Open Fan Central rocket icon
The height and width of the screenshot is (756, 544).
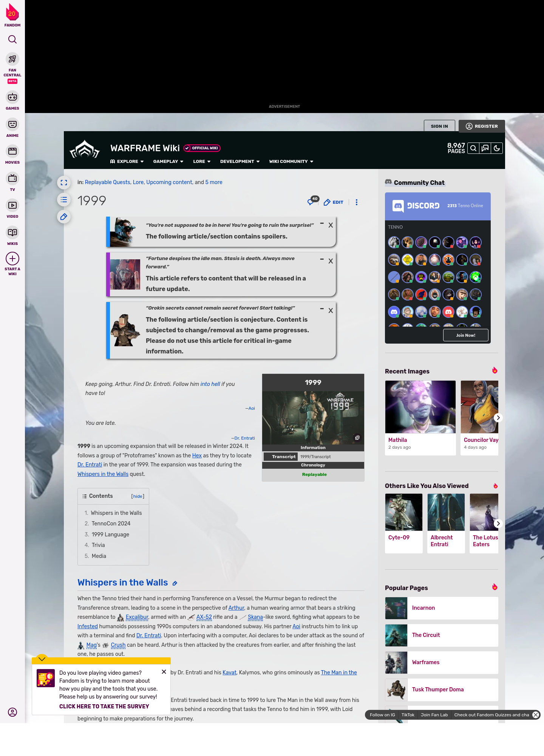pyautogui.click(x=12, y=59)
